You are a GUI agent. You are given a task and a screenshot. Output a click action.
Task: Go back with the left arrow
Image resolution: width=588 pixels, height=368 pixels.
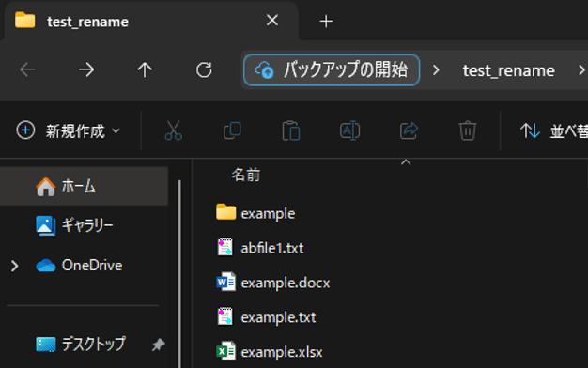click(x=27, y=69)
